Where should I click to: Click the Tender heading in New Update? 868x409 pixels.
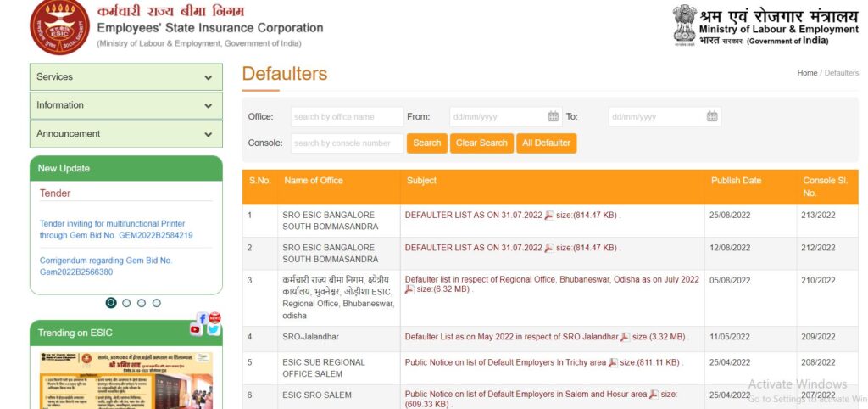(x=55, y=193)
